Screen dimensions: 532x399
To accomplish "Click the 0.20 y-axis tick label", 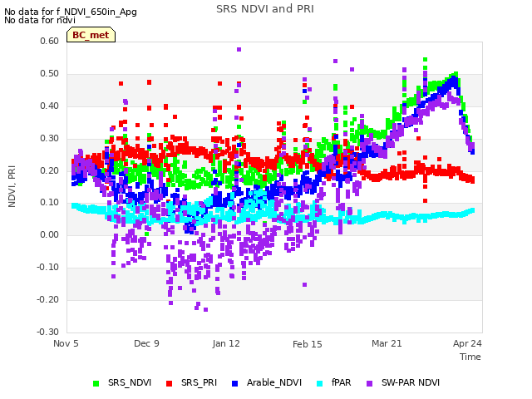I will (50, 170).
